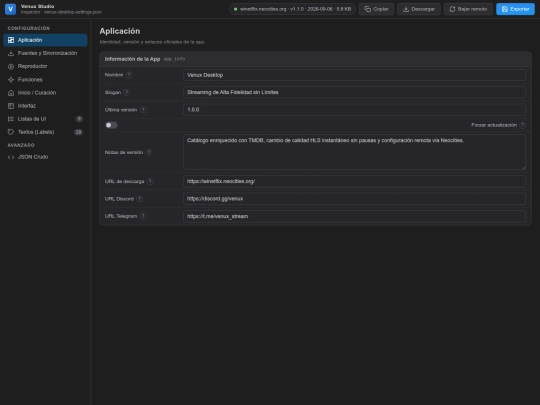Viewport: 540px width, 405px height.
Task: Click Bajar remoto button
Action: (x=468, y=9)
